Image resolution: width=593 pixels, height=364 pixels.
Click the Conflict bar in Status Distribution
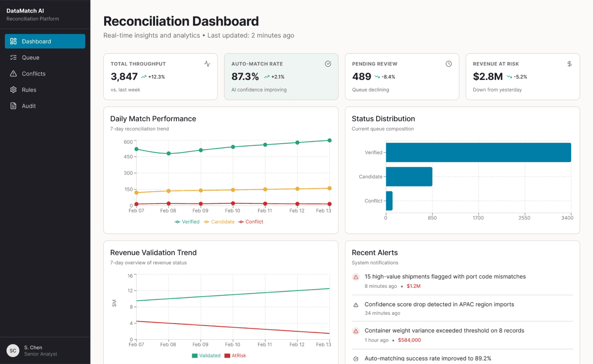pyautogui.click(x=389, y=201)
